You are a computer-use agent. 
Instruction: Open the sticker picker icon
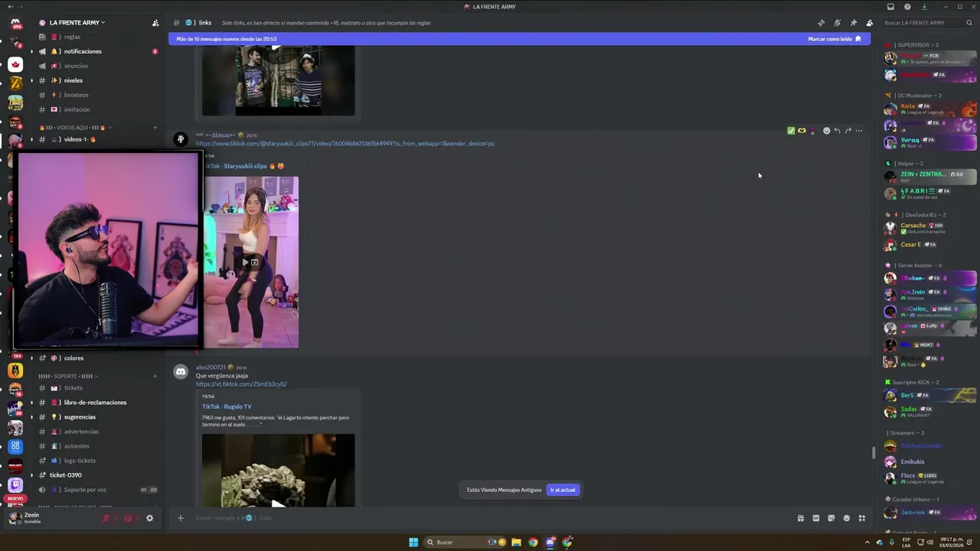coord(831,518)
